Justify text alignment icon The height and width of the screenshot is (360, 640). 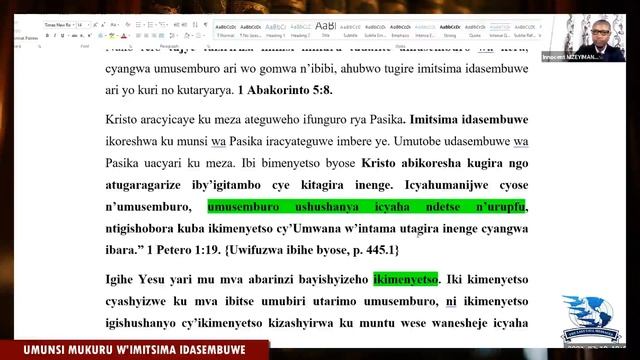pos(162,36)
